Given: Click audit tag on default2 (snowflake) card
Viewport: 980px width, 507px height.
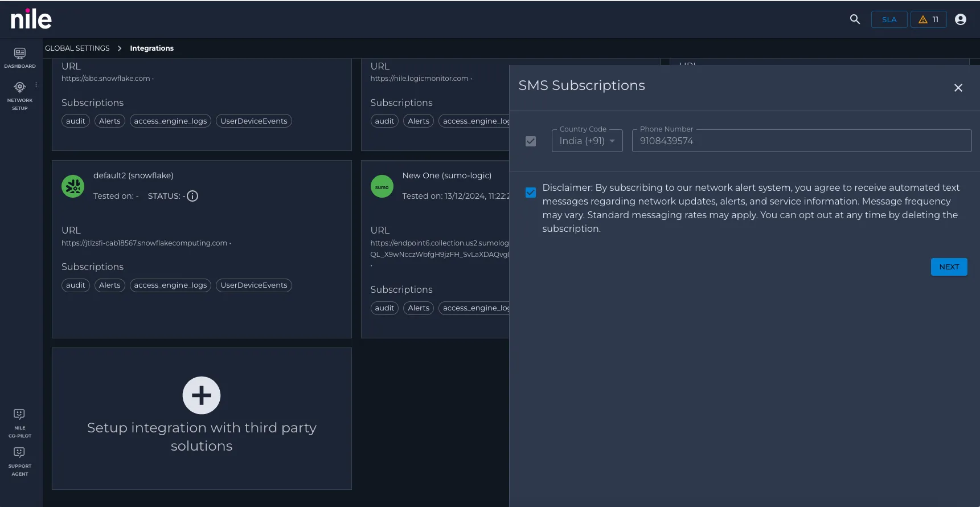Looking at the screenshot, I should coord(76,285).
